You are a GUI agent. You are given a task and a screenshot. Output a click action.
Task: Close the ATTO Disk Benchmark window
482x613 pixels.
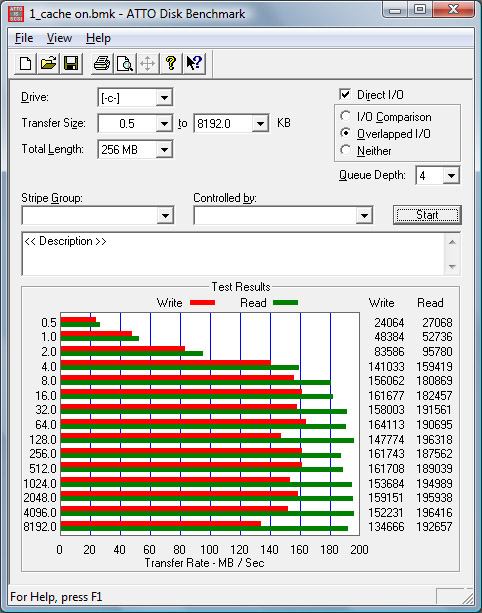point(453,9)
